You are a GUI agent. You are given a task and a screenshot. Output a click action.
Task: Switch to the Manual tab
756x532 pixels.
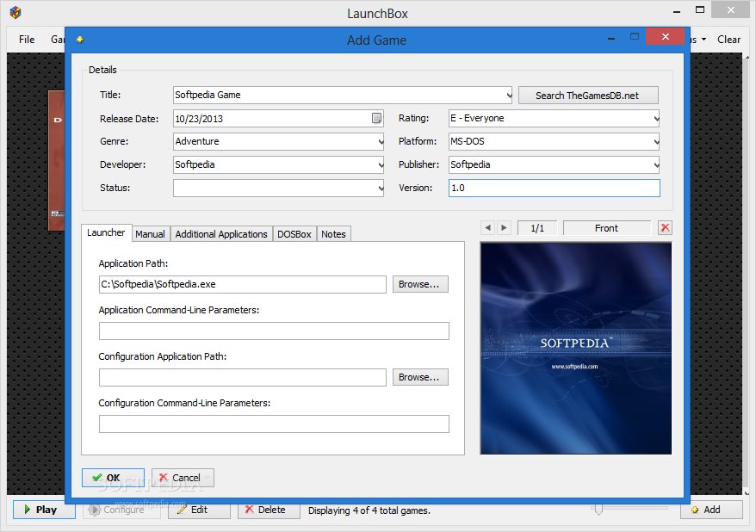click(x=150, y=233)
